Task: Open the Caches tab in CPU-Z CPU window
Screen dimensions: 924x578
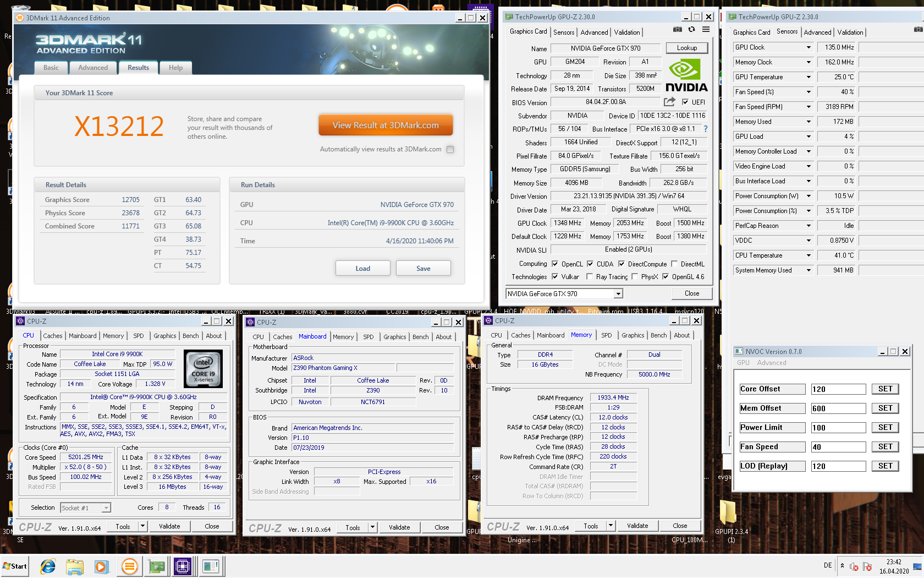Action: pos(53,336)
